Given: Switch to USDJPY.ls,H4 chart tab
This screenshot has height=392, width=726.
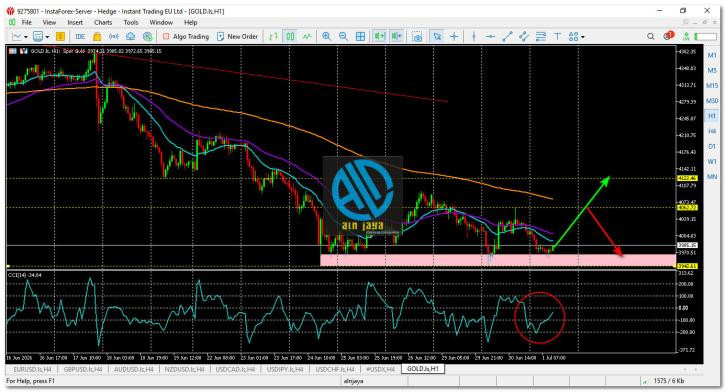Looking at the screenshot, I should click(x=284, y=369).
